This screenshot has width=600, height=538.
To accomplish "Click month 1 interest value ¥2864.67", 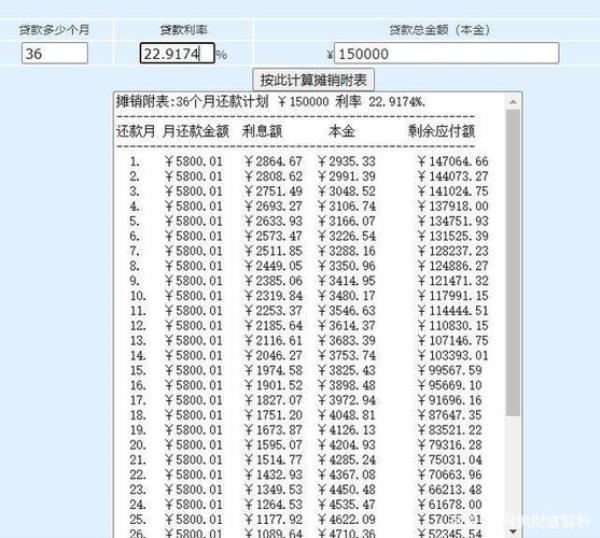I will pyautogui.click(x=273, y=161).
